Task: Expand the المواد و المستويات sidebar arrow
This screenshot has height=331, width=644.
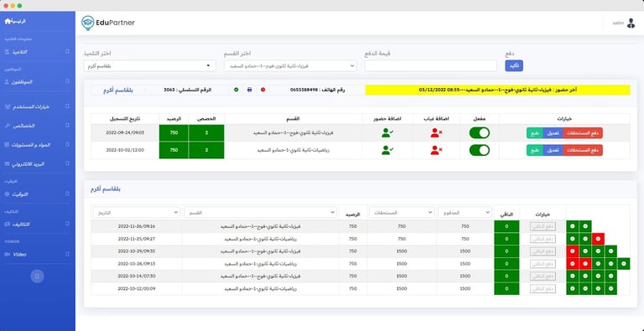Action: 67,145
